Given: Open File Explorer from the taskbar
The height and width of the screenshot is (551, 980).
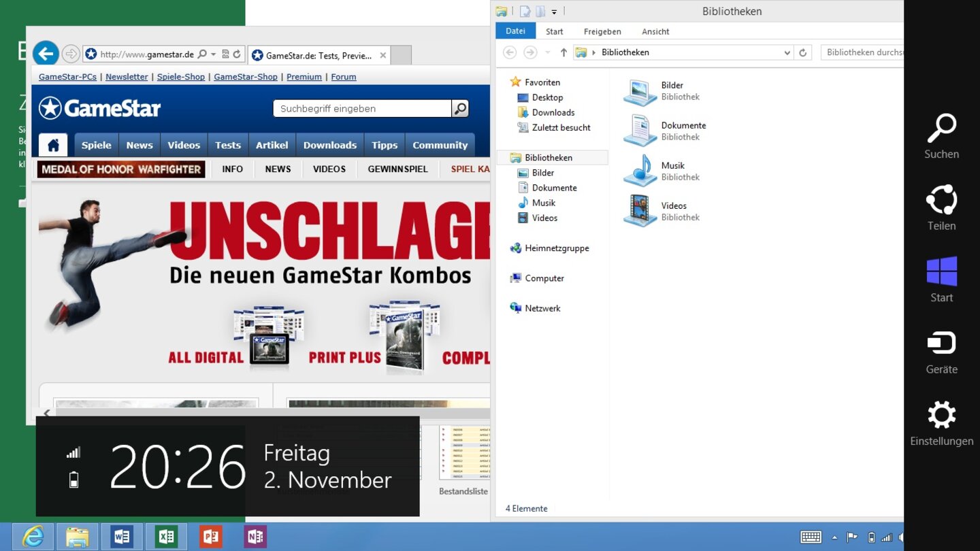Looking at the screenshot, I should (x=78, y=537).
